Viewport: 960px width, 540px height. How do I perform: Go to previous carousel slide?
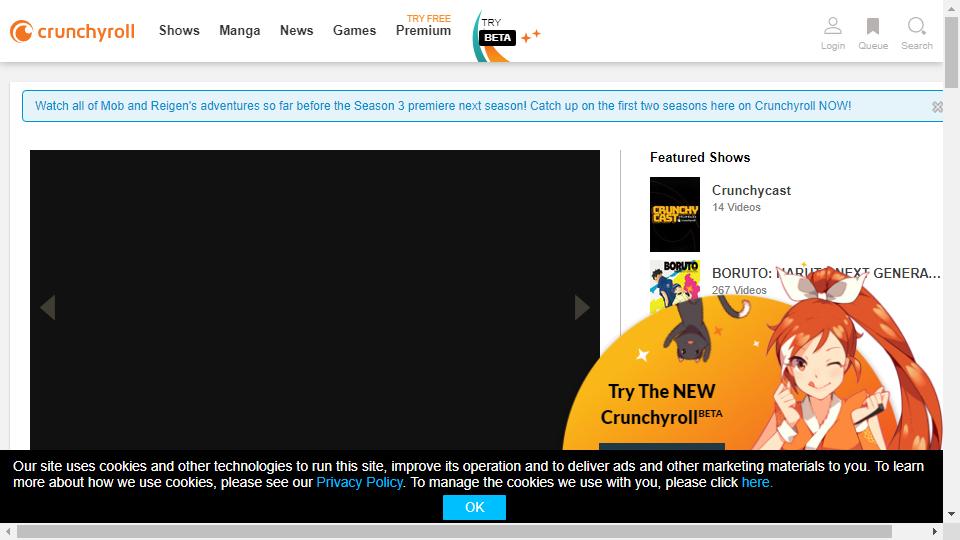[x=48, y=307]
